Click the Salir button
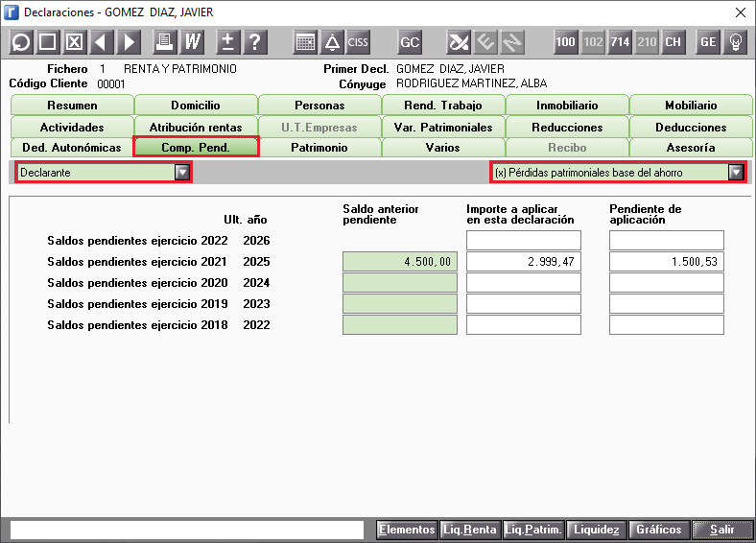Image resolution: width=756 pixels, height=543 pixels. pos(722,530)
